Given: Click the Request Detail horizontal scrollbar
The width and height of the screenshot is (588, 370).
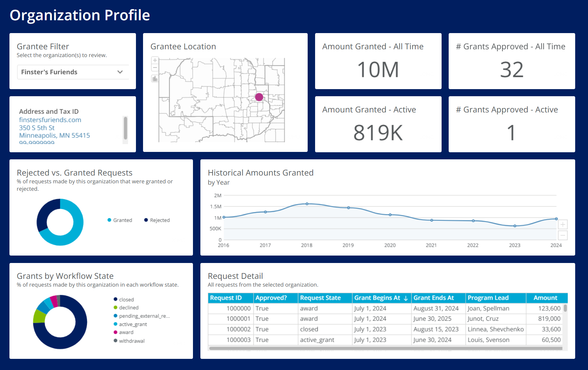Looking at the screenshot, I should tap(386, 348).
